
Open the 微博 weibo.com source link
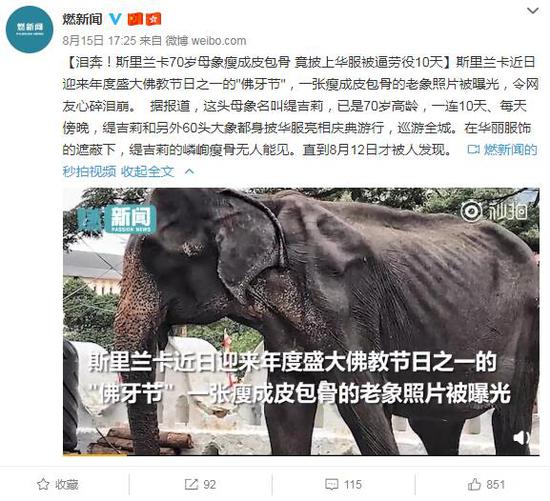[206, 41]
